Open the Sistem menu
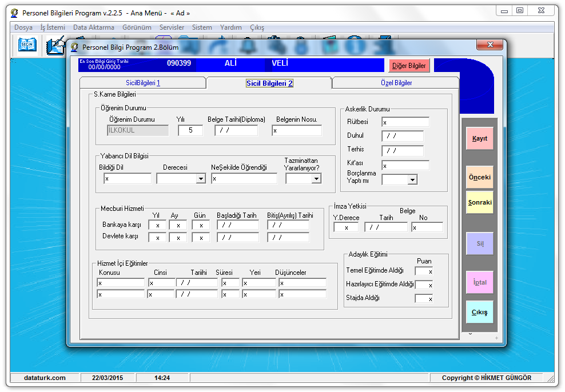The width and height of the screenshot is (565, 392). [x=202, y=27]
